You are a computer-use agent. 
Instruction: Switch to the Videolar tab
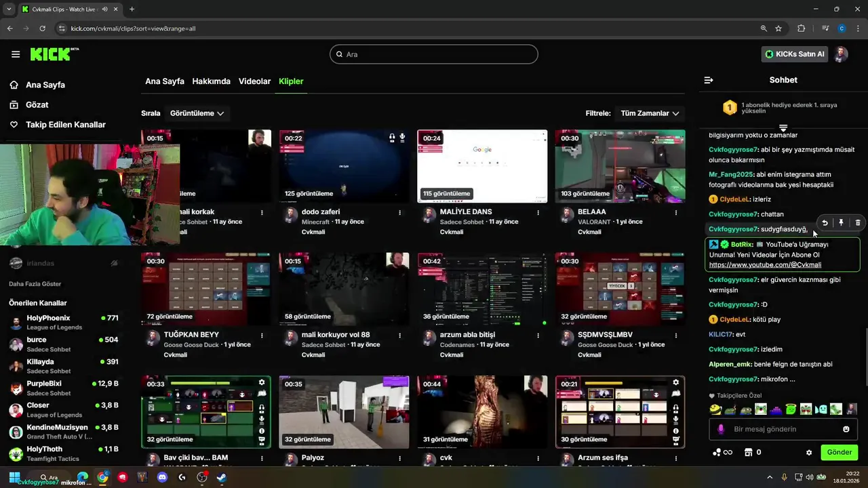tap(254, 81)
